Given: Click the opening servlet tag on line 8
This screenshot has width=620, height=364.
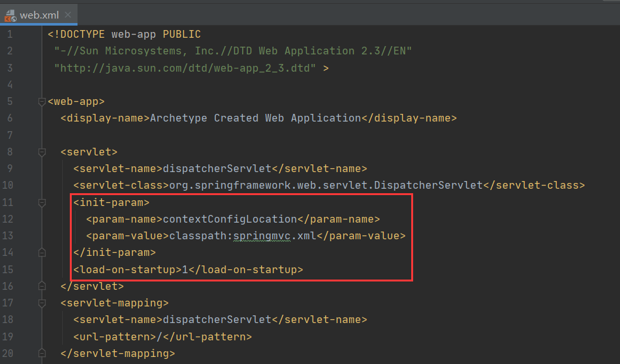Looking at the screenshot, I should [x=89, y=152].
